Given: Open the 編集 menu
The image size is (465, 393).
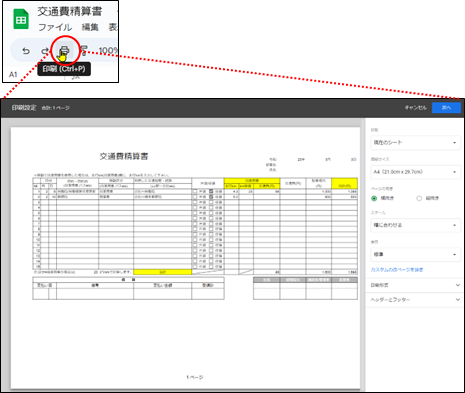Looking at the screenshot, I should (x=90, y=27).
